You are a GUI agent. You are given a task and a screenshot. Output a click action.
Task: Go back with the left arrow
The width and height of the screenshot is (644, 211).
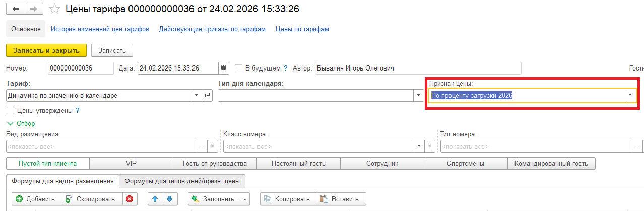pos(16,9)
